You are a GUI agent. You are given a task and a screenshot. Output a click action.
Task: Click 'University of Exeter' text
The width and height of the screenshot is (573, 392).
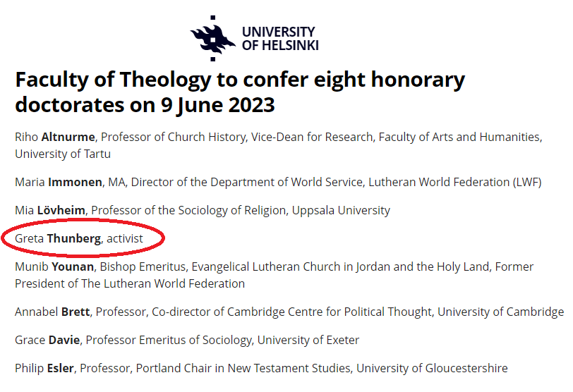click(x=308, y=340)
